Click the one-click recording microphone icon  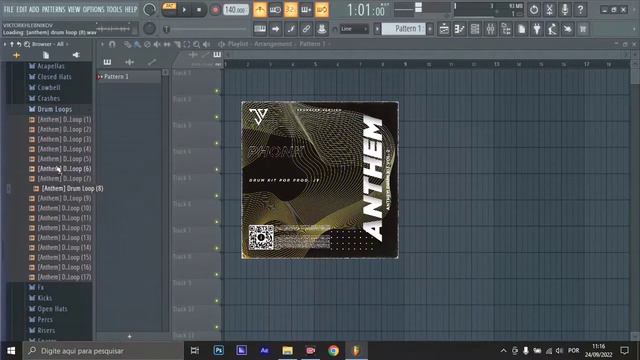coord(565,10)
